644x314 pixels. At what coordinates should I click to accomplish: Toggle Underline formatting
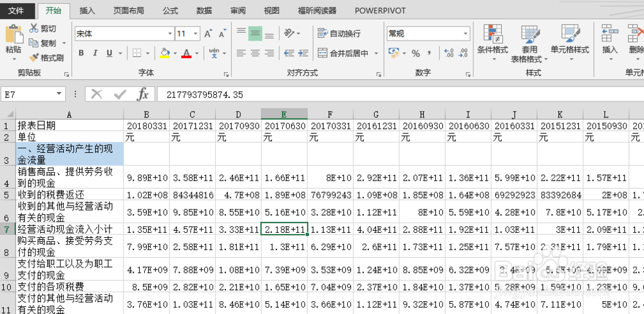pyautogui.click(x=109, y=53)
